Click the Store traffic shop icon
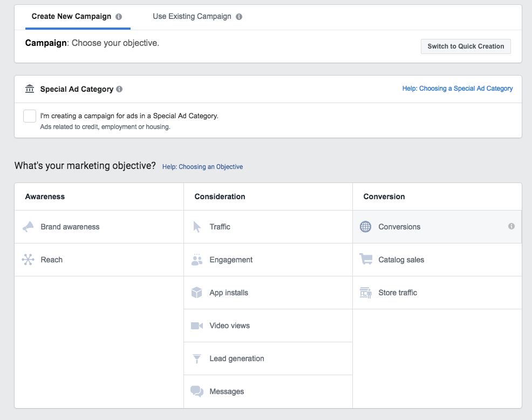This screenshot has height=420, width=532. pyautogui.click(x=366, y=293)
